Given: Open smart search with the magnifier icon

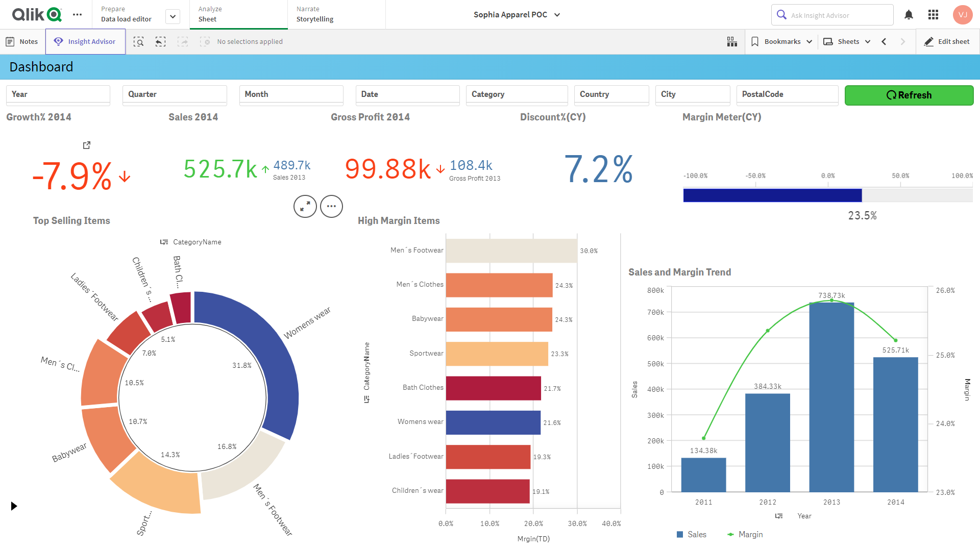Looking at the screenshot, I should tap(138, 41).
